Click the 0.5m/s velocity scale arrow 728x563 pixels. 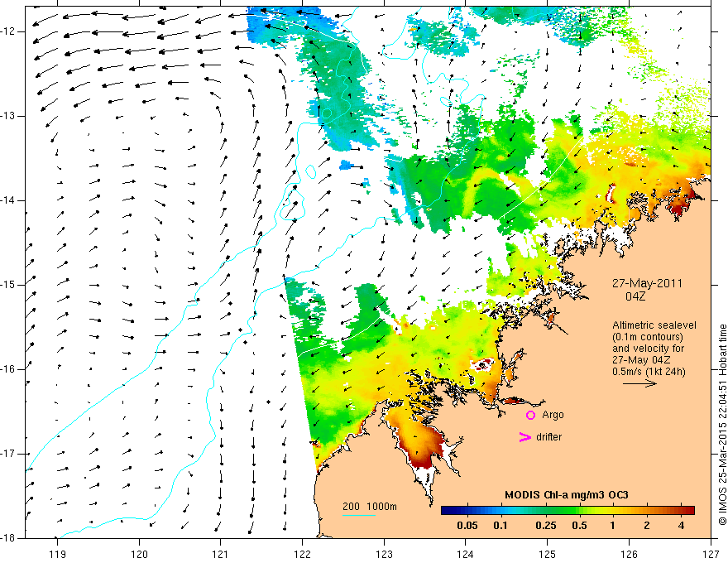coord(639,383)
